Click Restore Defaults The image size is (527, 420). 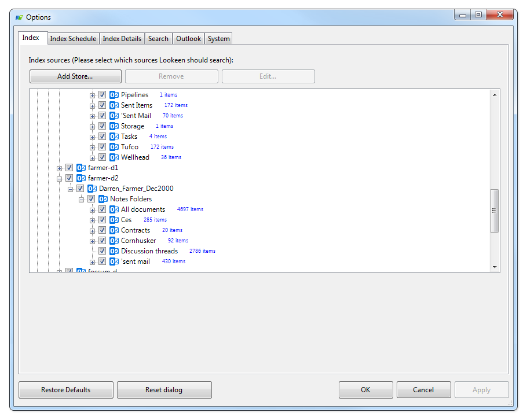pos(66,390)
